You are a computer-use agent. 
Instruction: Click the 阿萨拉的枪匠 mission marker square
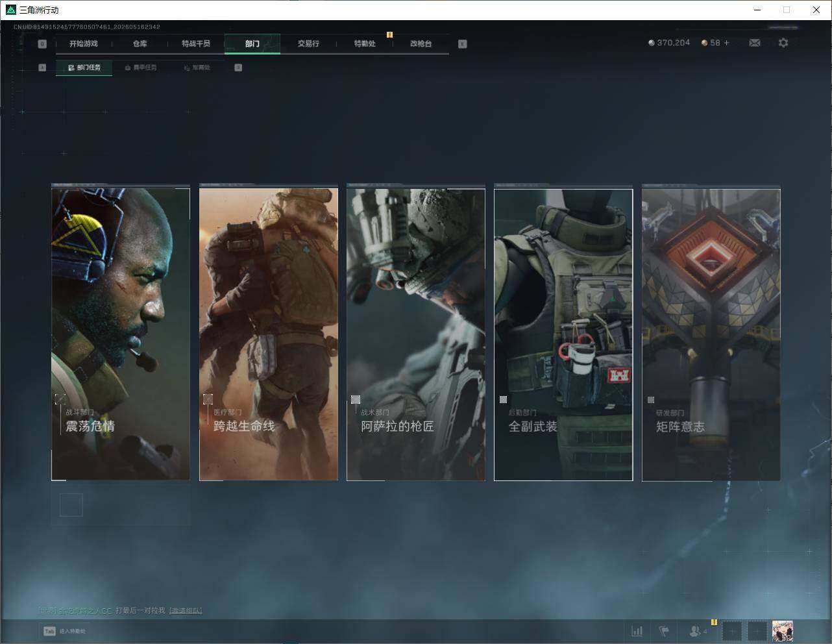click(x=355, y=399)
